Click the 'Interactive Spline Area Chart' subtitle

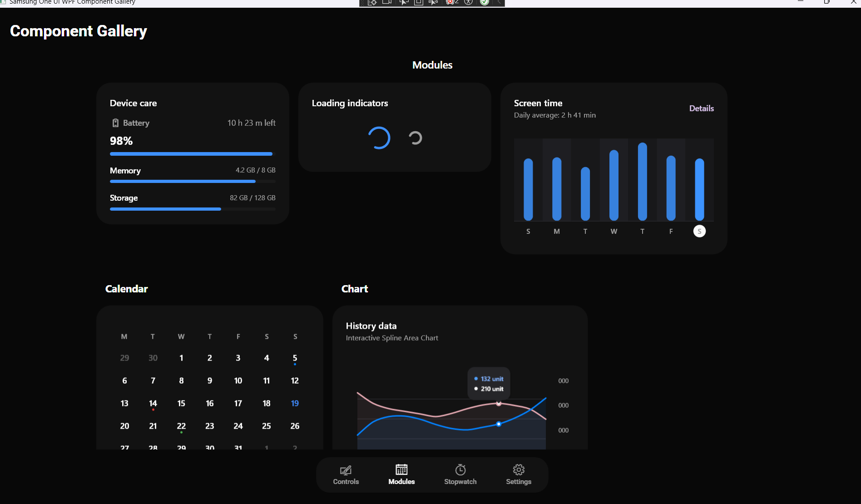click(x=392, y=338)
